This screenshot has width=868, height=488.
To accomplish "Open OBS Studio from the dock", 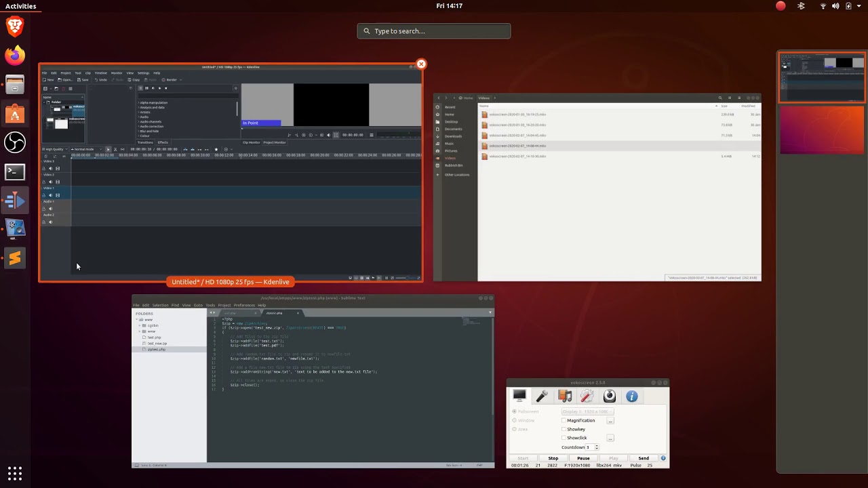I will coord(15,142).
